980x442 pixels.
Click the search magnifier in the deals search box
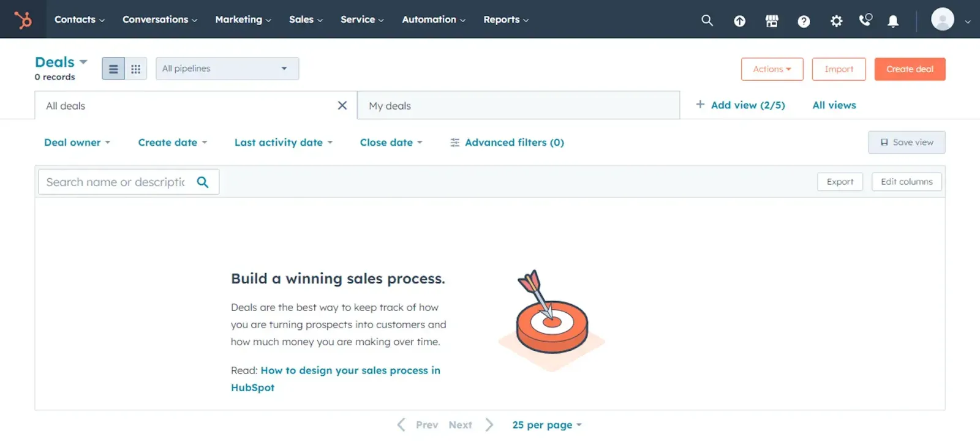[203, 182]
